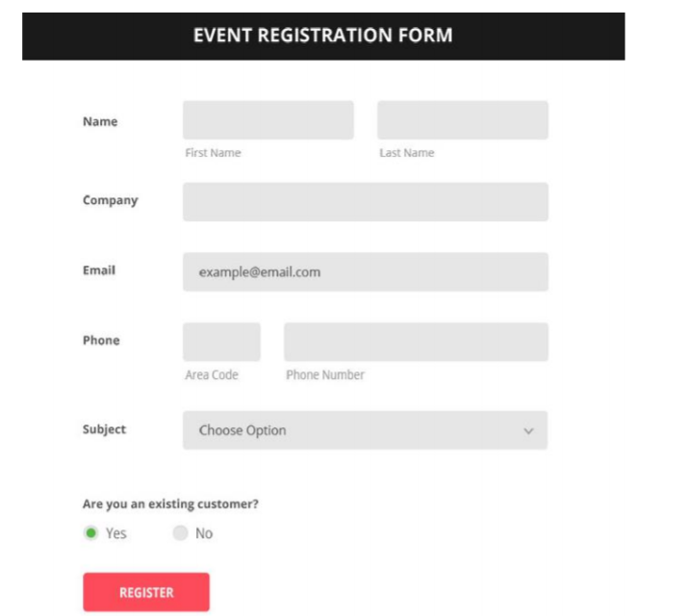Click the Phone Number input field
687x616 pixels.
(416, 342)
